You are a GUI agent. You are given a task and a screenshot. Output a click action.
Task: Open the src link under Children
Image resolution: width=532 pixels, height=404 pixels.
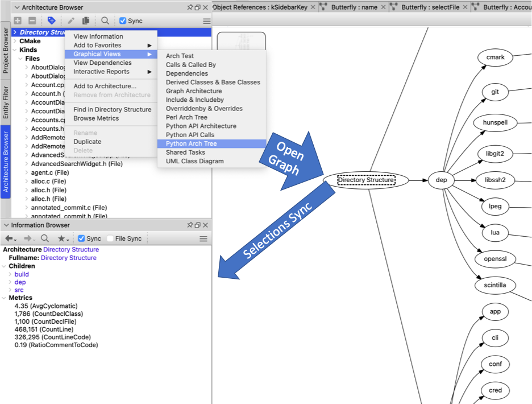[x=19, y=290]
